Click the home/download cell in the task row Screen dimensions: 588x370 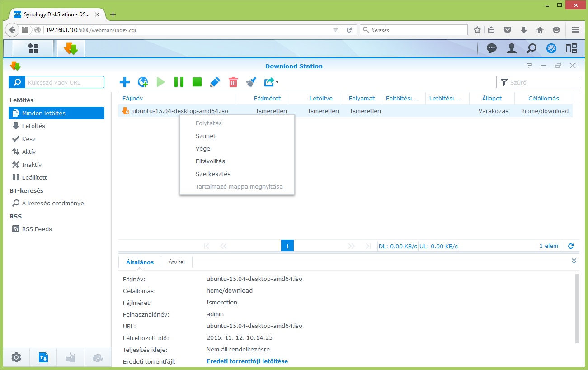click(x=546, y=111)
